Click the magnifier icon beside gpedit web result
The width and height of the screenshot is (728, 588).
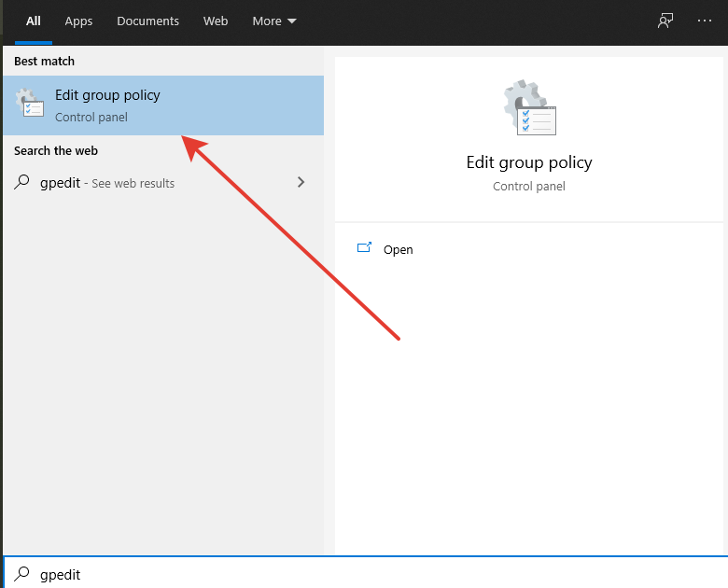click(21, 182)
